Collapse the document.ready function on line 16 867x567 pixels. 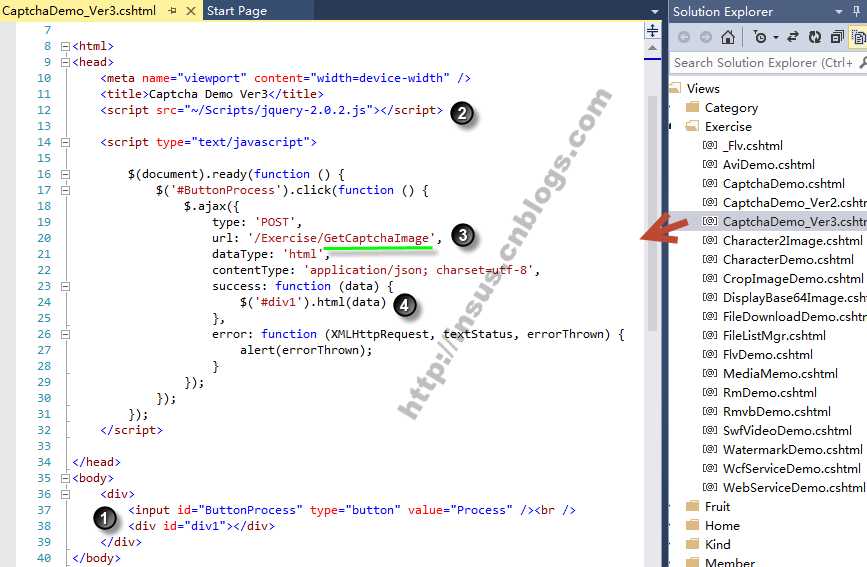click(65, 175)
